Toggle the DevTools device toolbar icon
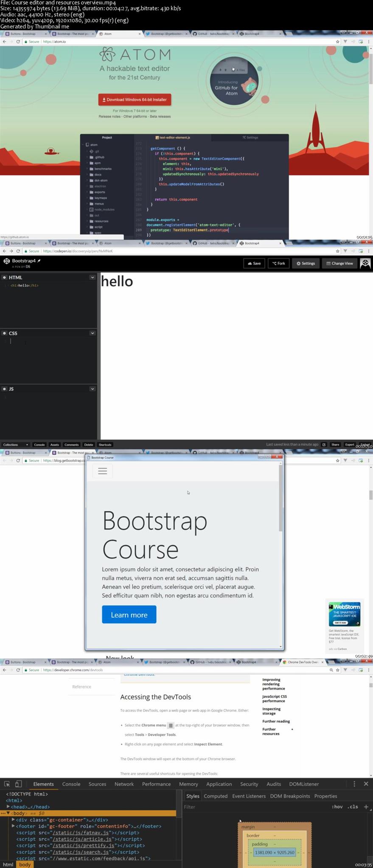373x868 pixels. (x=18, y=784)
